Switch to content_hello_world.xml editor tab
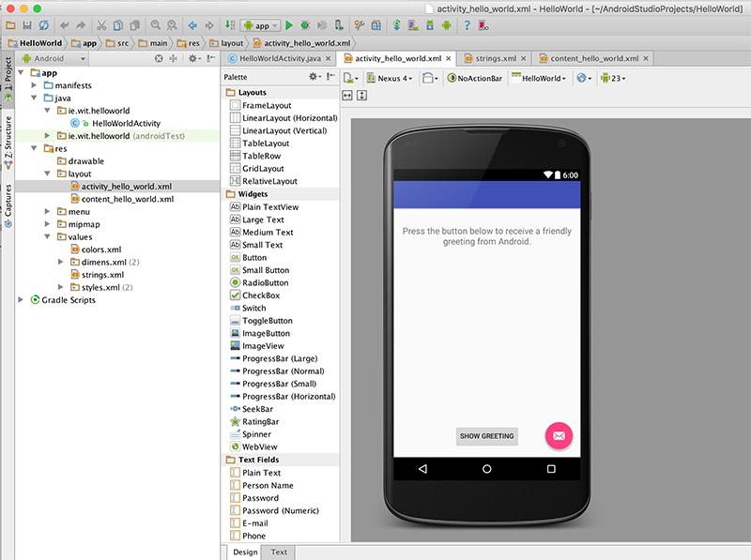751x560 pixels. tap(593, 58)
